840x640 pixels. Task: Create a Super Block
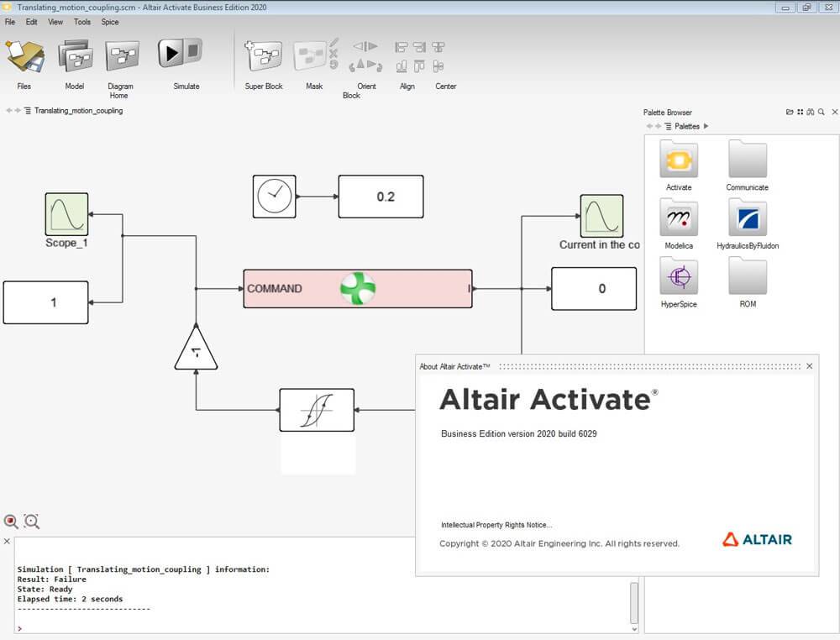point(263,57)
